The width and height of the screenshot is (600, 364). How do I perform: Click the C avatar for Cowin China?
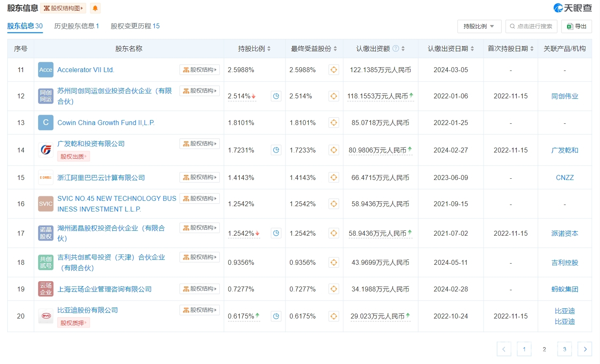point(46,123)
